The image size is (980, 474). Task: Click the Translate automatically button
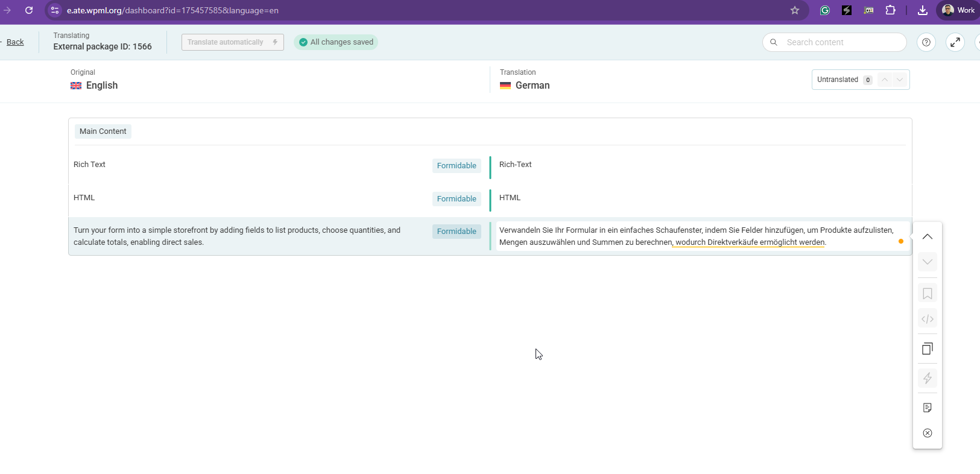[232, 42]
